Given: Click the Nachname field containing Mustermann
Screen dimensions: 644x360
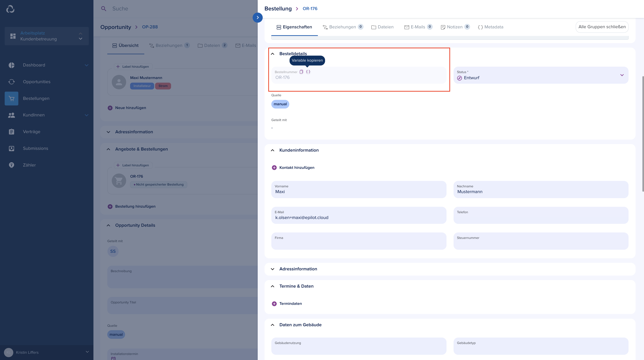Looking at the screenshot, I should (541, 190).
